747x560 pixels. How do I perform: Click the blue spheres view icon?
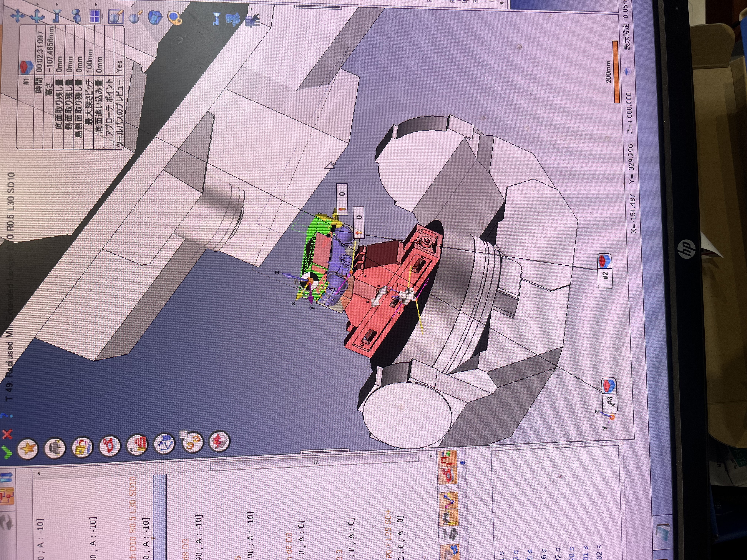coord(76,16)
